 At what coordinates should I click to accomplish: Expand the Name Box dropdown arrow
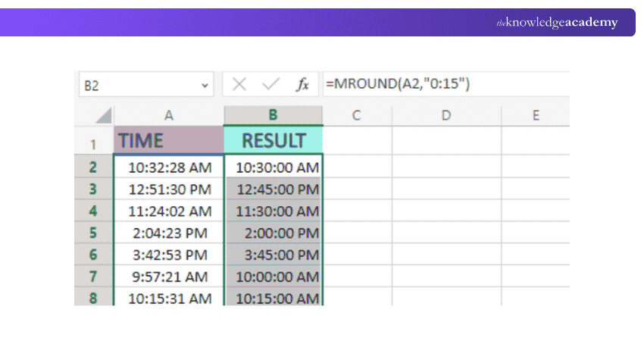[x=205, y=86]
